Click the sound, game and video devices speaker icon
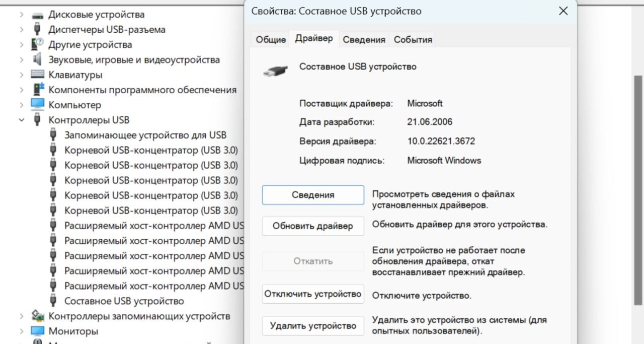The height and width of the screenshot is (344, 644). click(x=37, y=59)
